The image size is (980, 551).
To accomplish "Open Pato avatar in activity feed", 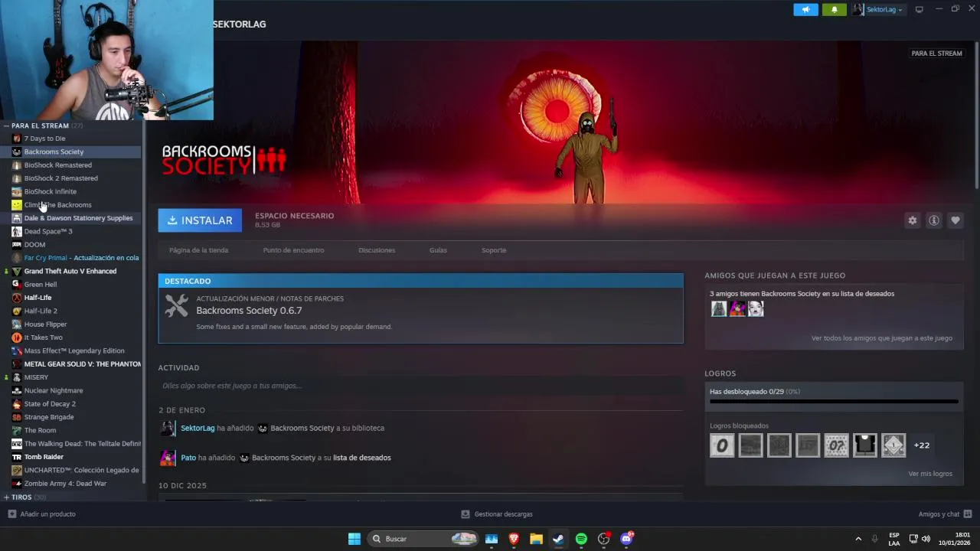I will (167, 458).
